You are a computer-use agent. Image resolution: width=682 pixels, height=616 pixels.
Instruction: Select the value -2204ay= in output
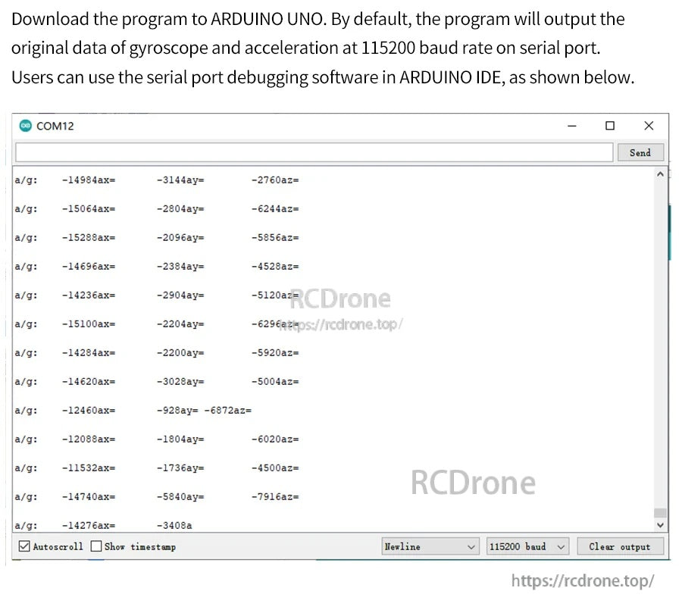coord(180,324)
